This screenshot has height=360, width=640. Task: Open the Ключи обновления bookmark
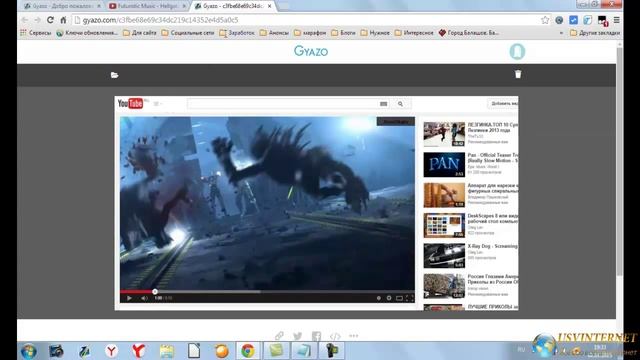click(x=87, y=33)
